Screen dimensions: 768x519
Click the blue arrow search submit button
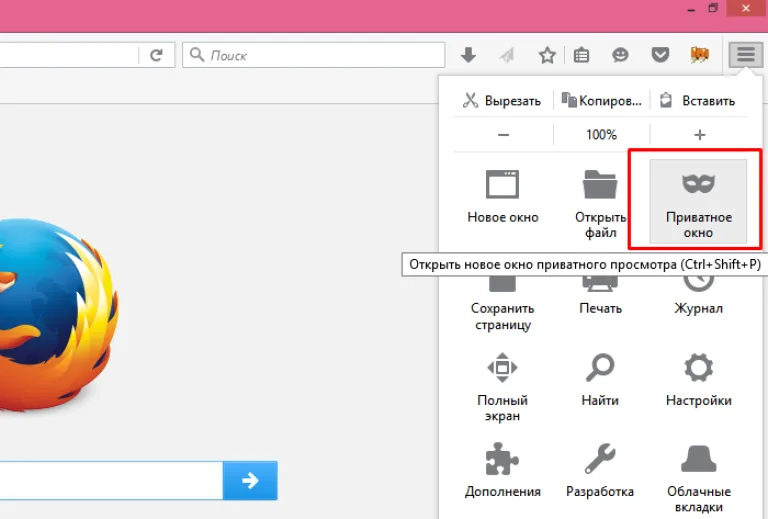click(250, 480)
